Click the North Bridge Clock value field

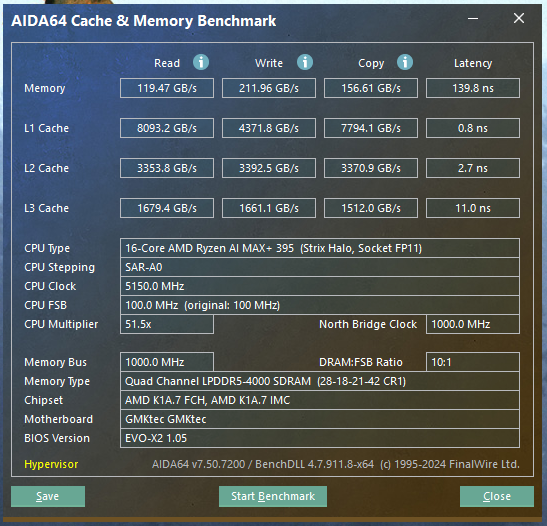(473, 324)
